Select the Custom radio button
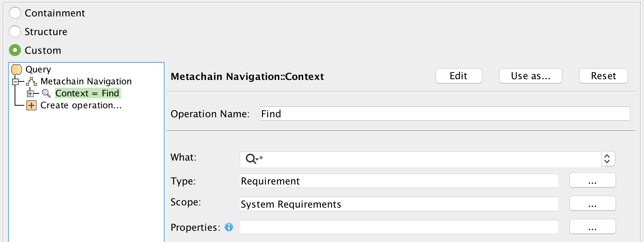Viewport: 644px width, 242px height. coord(15,50)
